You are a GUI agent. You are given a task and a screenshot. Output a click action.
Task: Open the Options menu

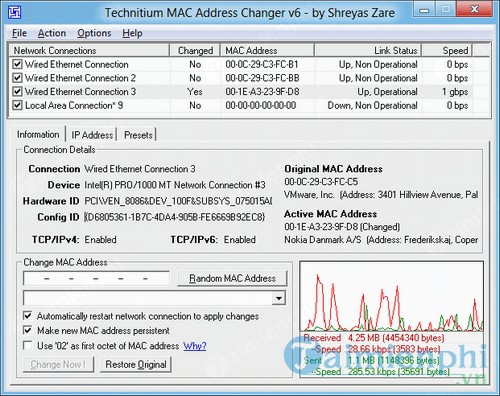click(x=94, y=33)
